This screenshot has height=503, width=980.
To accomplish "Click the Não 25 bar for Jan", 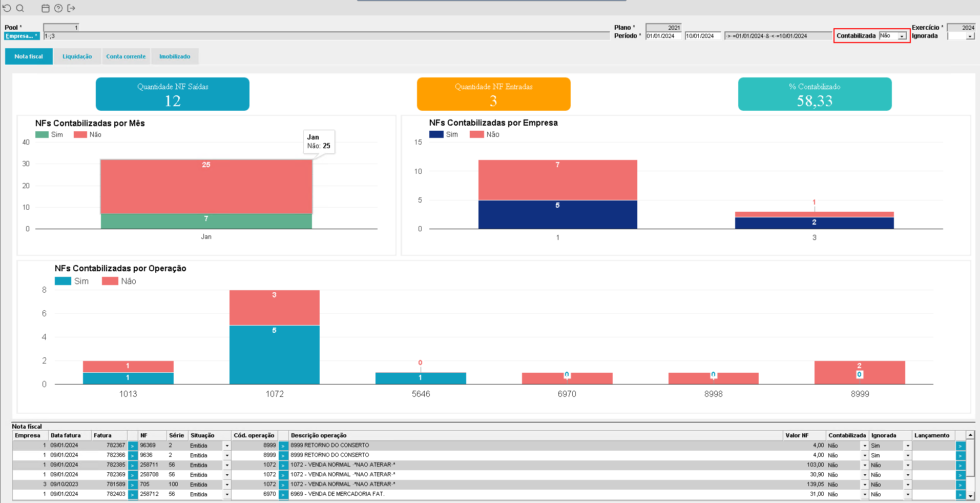I will tap(206, 186).
